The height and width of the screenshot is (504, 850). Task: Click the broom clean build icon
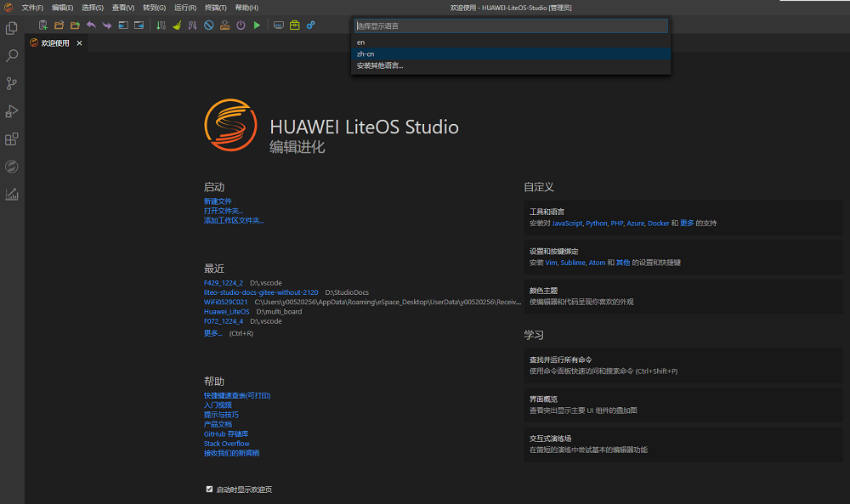pos(177,25)
